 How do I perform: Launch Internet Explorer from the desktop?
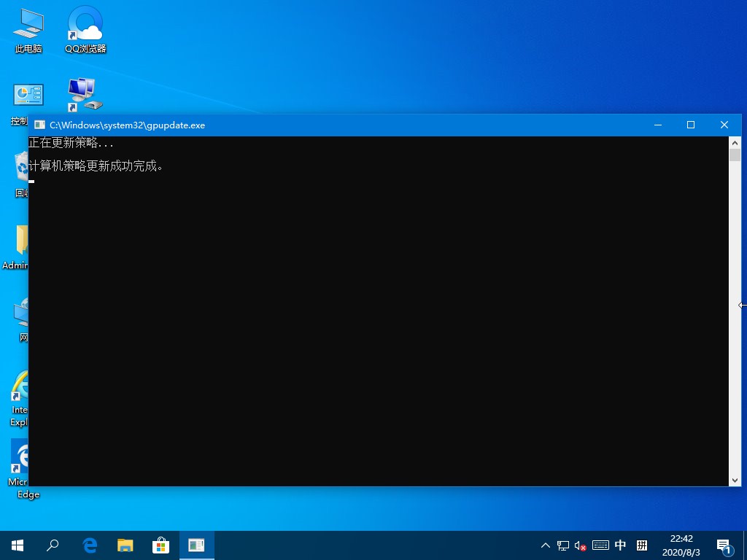(19, 386)
